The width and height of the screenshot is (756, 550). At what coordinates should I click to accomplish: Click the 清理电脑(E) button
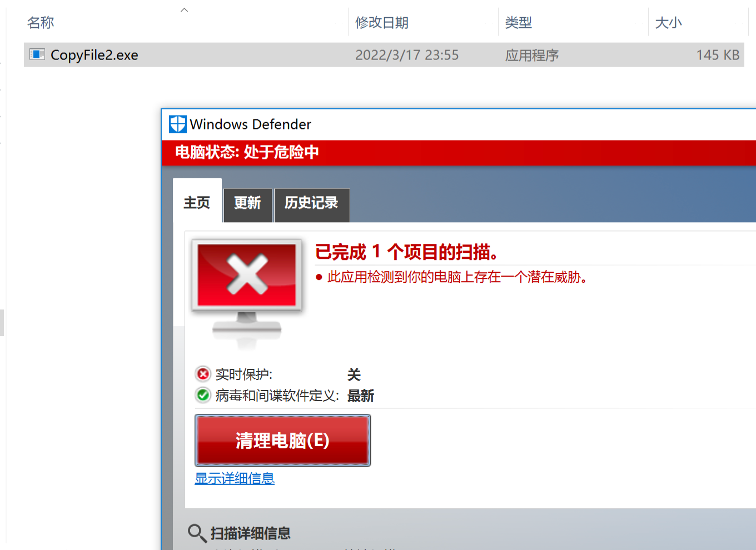click(282, 440)
